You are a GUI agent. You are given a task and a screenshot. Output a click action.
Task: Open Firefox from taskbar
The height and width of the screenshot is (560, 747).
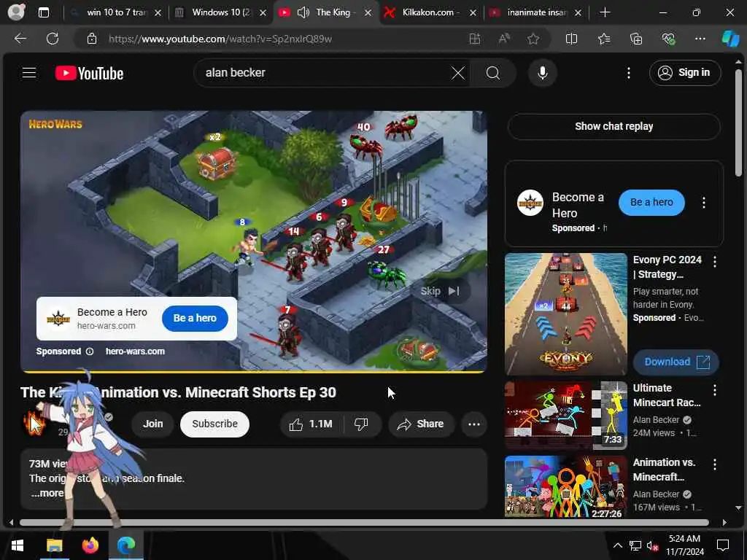click(90, 545)
